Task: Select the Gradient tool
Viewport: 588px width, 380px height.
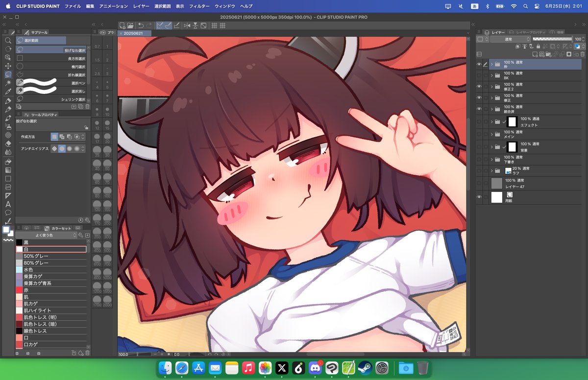Action: [x=8, y=170]
